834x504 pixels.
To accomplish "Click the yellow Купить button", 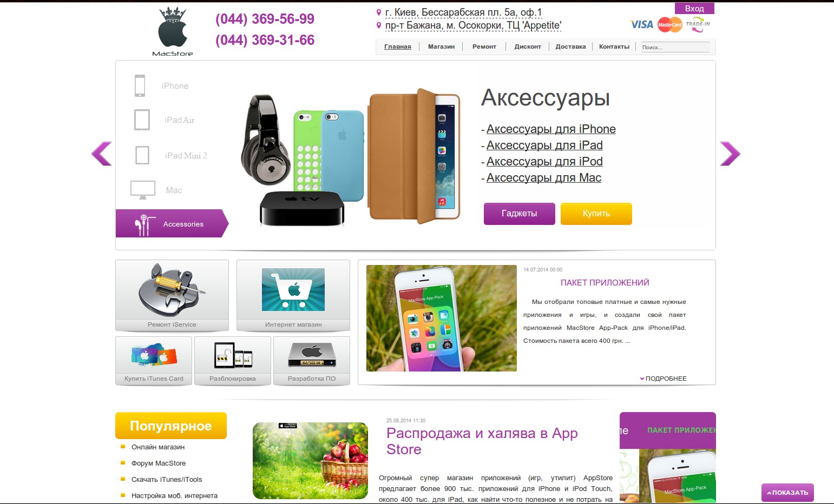I will pos(596,214).
